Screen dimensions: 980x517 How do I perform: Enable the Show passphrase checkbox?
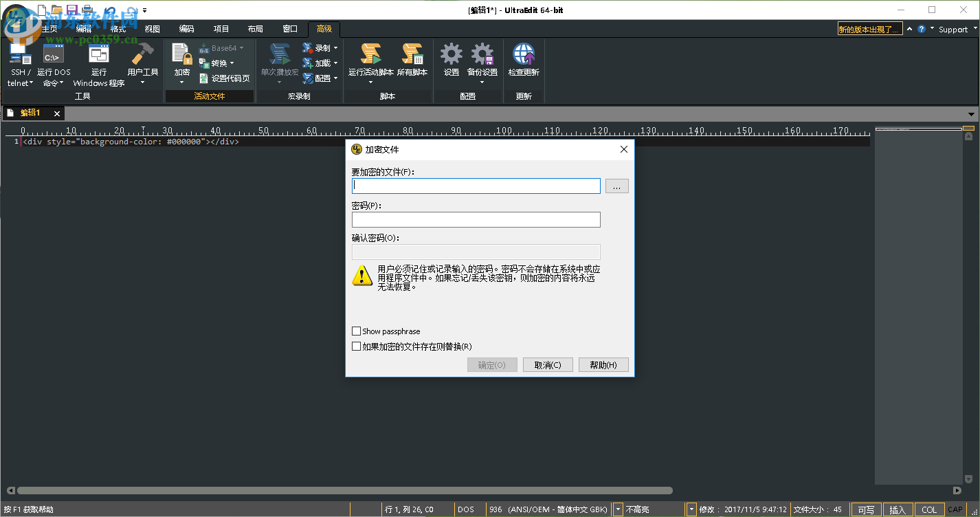tap(356, 331)
